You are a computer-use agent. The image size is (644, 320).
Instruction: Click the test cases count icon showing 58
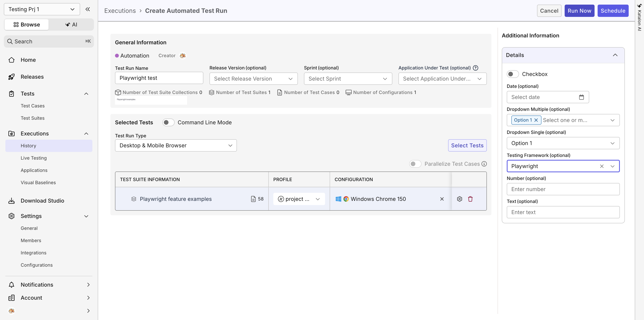coord(253,199)
